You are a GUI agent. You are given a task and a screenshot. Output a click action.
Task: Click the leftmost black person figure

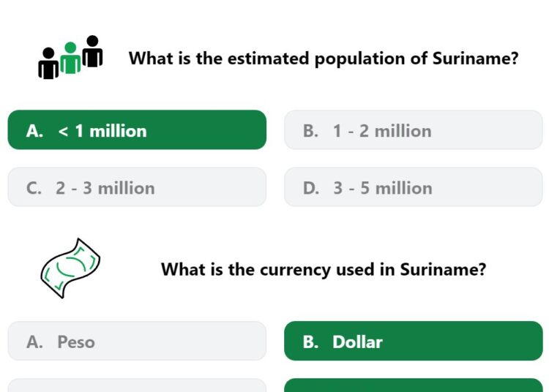click(x=48, y=64)
